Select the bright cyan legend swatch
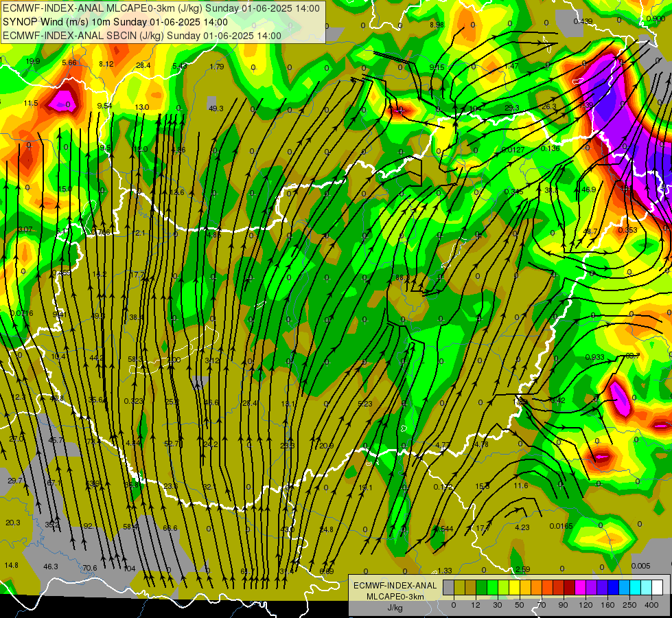 pos(635,587)
